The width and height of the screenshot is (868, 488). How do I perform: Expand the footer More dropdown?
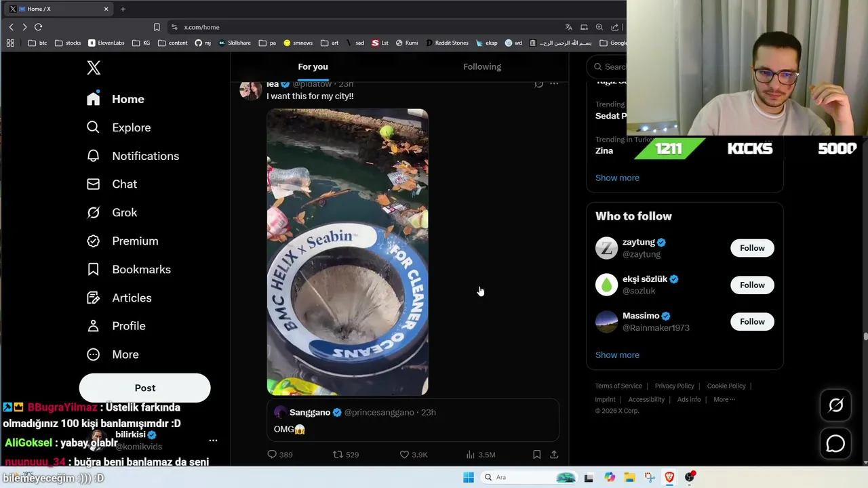(724, 399)
